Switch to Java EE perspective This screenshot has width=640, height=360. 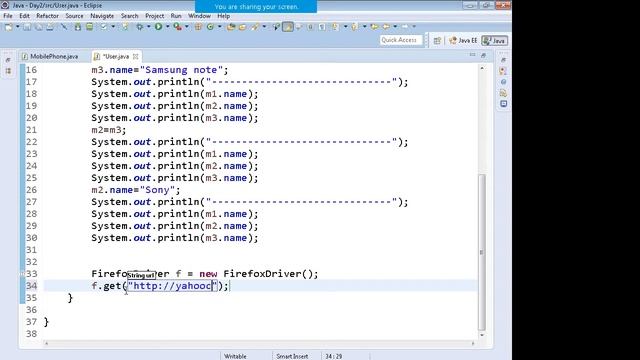coord(463,40)
